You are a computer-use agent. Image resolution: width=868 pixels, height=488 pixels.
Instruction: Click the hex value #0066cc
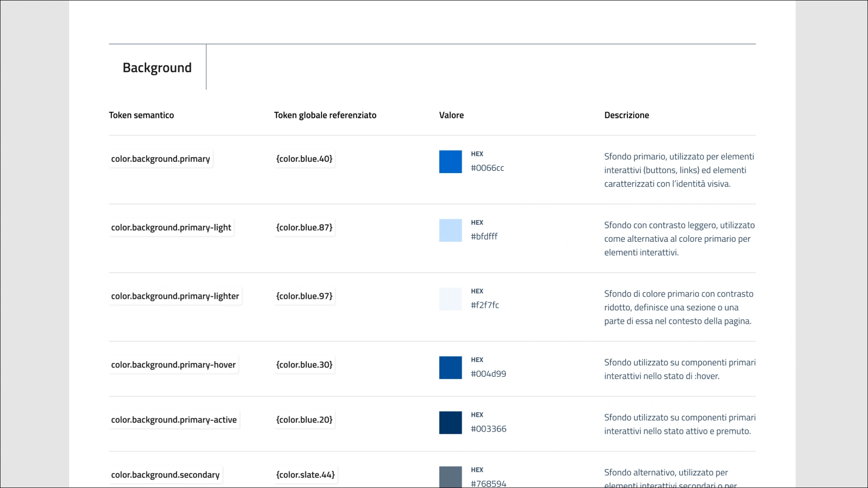[487, 168]
